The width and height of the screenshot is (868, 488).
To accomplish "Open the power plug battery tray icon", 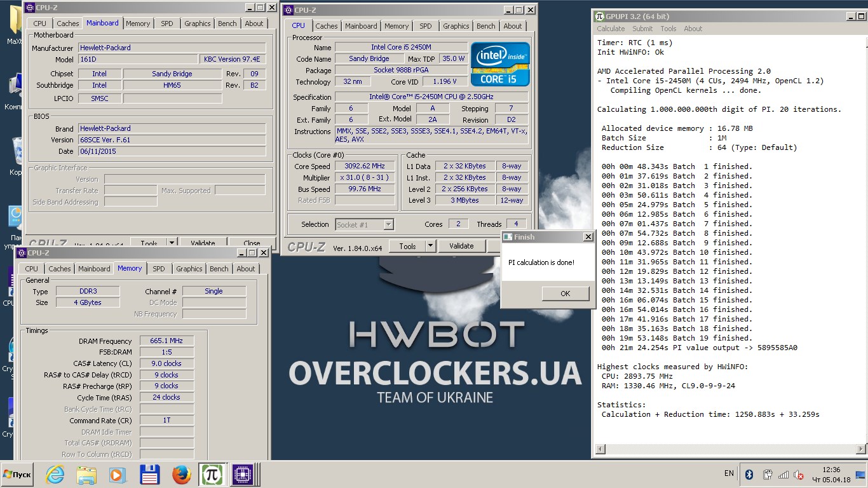I will 767,475.
